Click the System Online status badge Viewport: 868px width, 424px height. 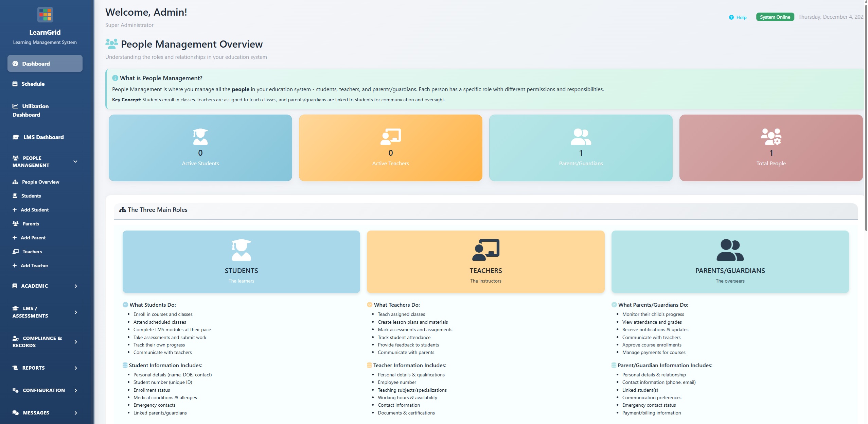coord(775,17)
